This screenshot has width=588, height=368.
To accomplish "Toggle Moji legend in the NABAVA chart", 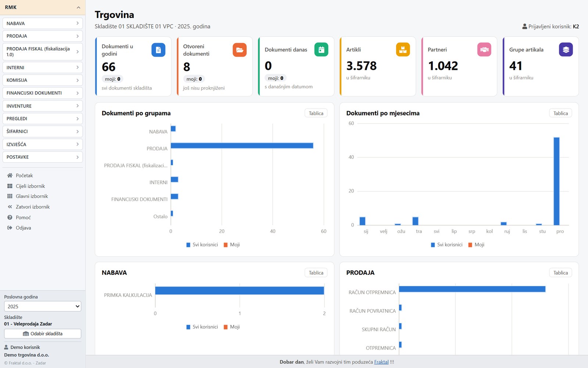I will pyautogui.click(x=232, y=327).
